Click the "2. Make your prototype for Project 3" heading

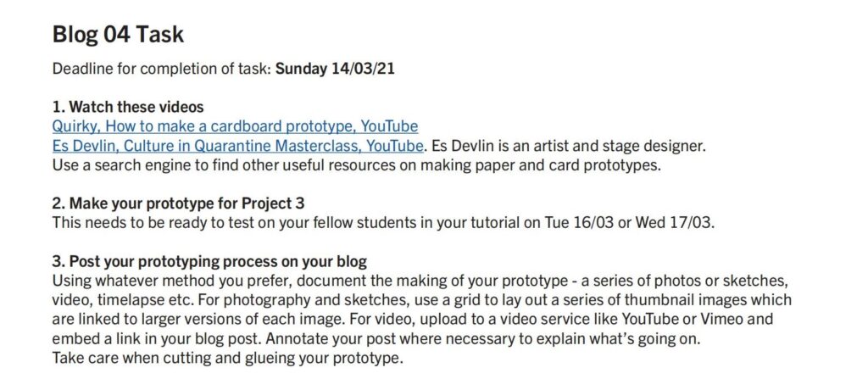(x=178, y=203)
